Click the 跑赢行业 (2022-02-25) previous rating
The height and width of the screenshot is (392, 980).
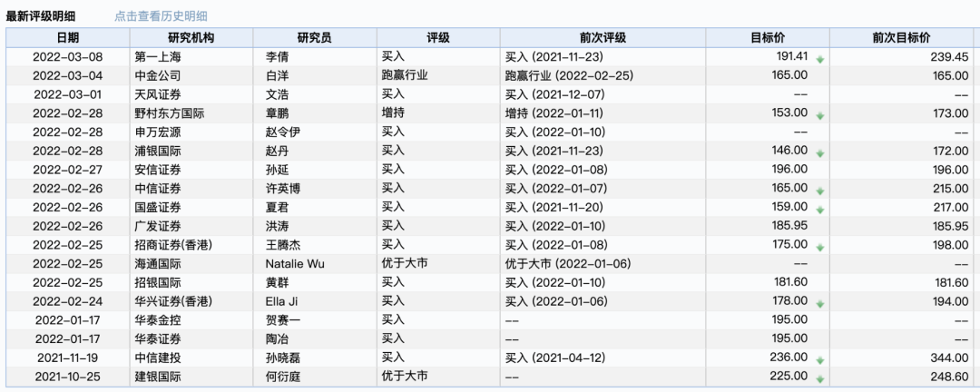[569, 75]
